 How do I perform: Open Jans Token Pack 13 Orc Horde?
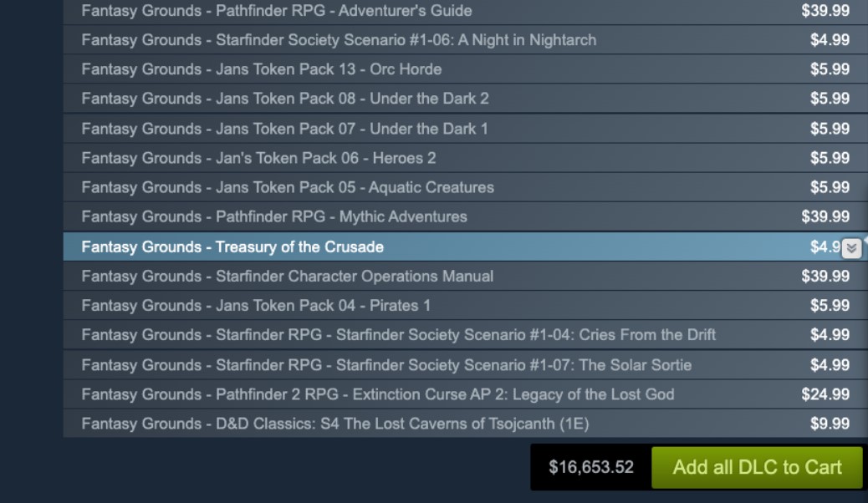[262, 69]
